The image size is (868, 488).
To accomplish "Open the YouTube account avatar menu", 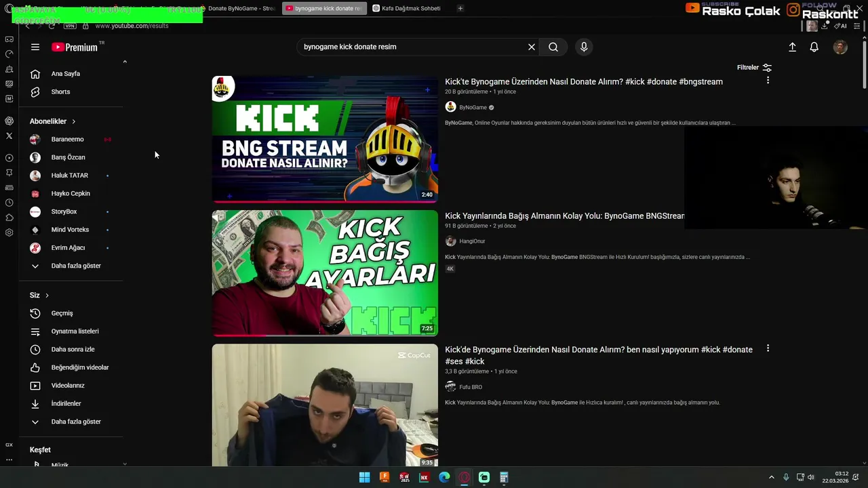I will point(840,47).
